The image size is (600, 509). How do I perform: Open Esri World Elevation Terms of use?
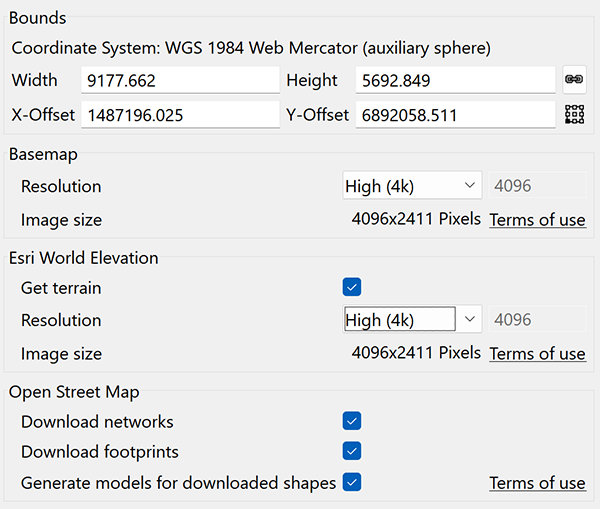point(537,354)
